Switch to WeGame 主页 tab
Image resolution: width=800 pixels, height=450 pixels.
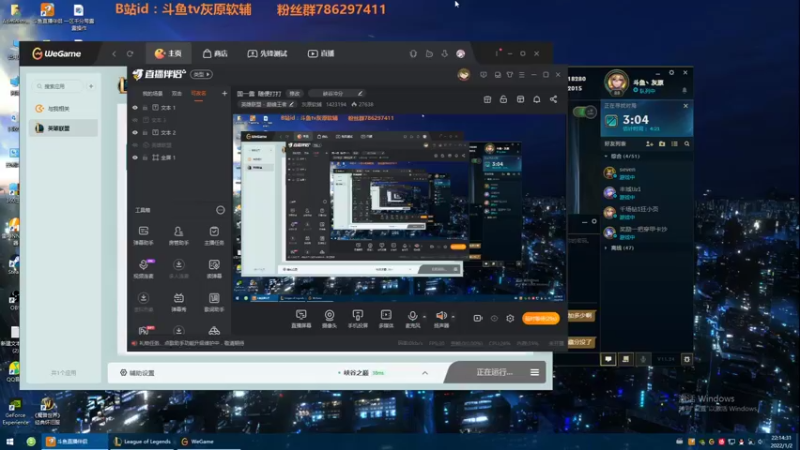(x=168, y=54)
